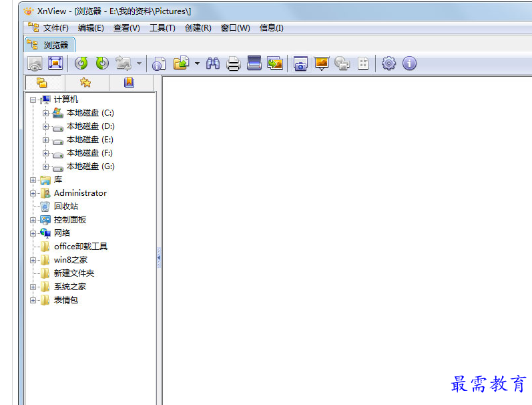Switch to Favorites star tab
The height and width of the screenshot is (405, 532).
tap(85, 83)
